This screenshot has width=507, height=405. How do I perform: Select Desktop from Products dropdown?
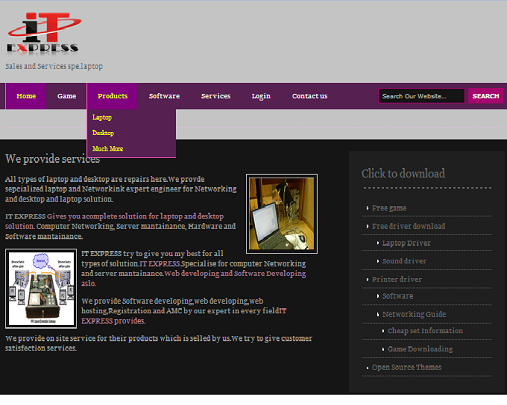103,133
